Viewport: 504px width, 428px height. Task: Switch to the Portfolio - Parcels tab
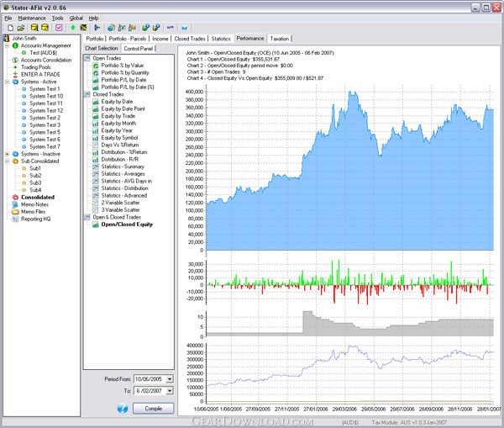(128, 39)
